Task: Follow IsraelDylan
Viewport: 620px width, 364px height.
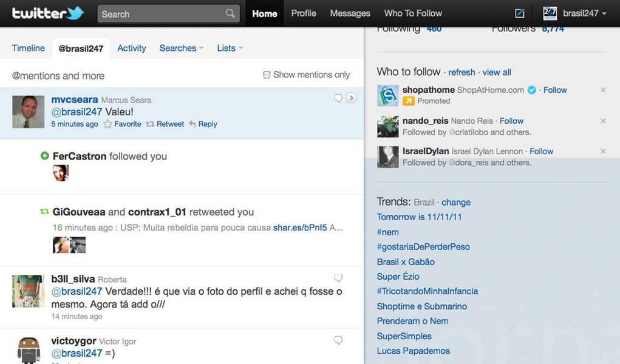Action: point(541,152)
